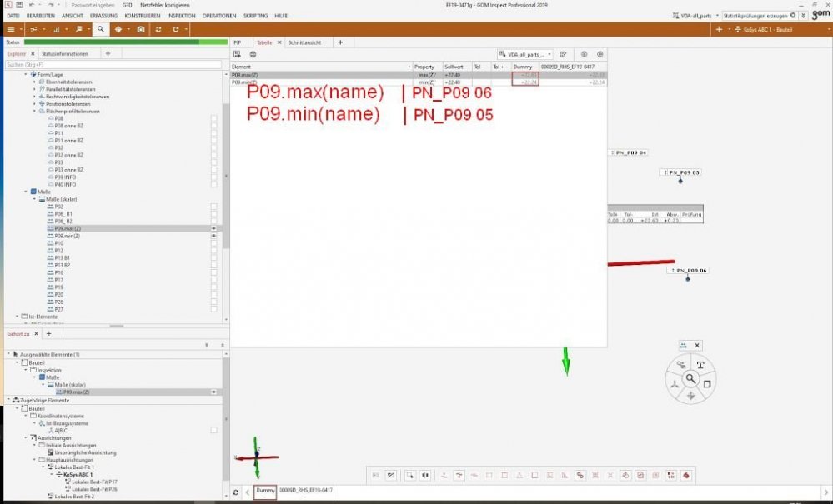Viewport: 833px width, 504px height.
Task: Open the KONSTRUIEREN menu
Action: [x=141, y=16]
